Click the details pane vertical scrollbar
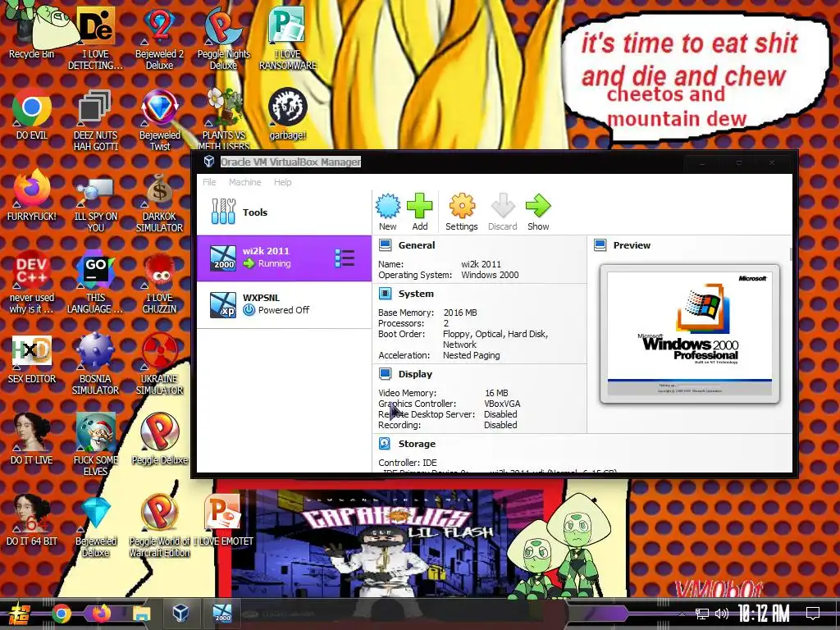The height and width of the screenshot is (630, 840). [790, 255]
